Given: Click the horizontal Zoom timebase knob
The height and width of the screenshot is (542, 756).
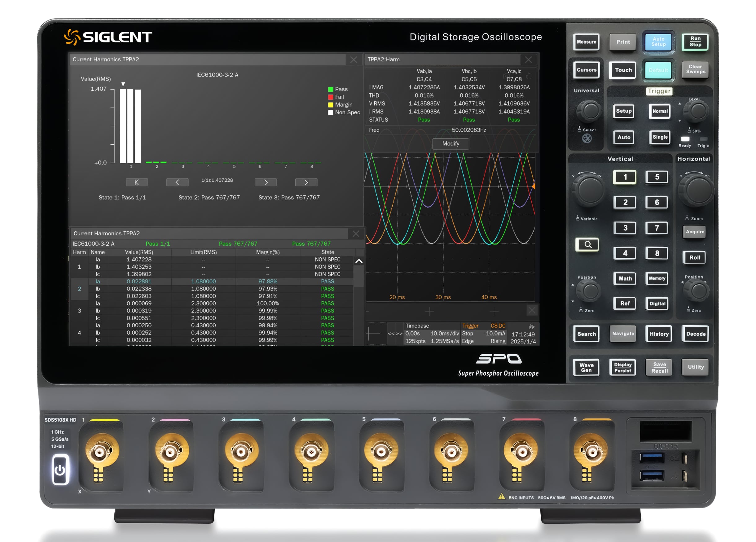Looking at the screenshot, I should (x=696, y=190).
